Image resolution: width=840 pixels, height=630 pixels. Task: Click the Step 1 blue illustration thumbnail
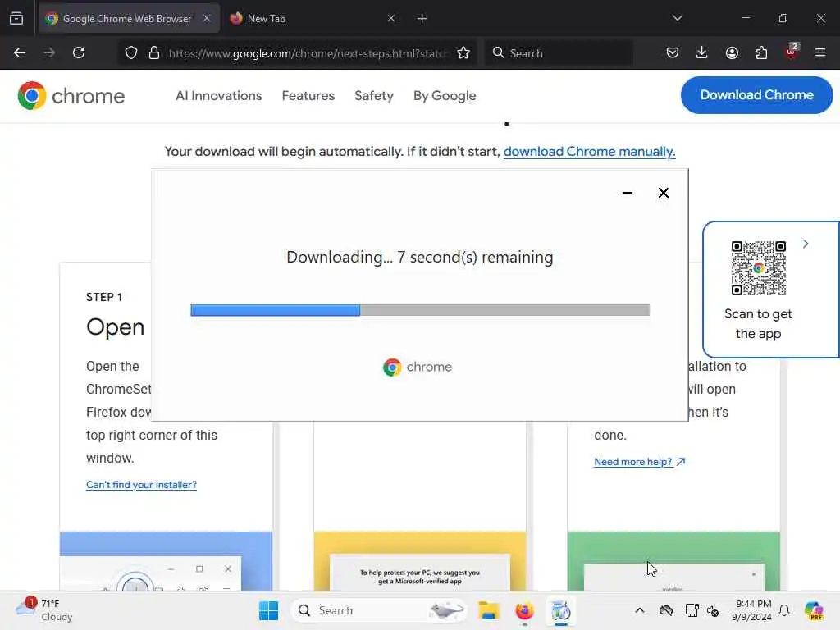pyautogui.click(x=166, y=561)
